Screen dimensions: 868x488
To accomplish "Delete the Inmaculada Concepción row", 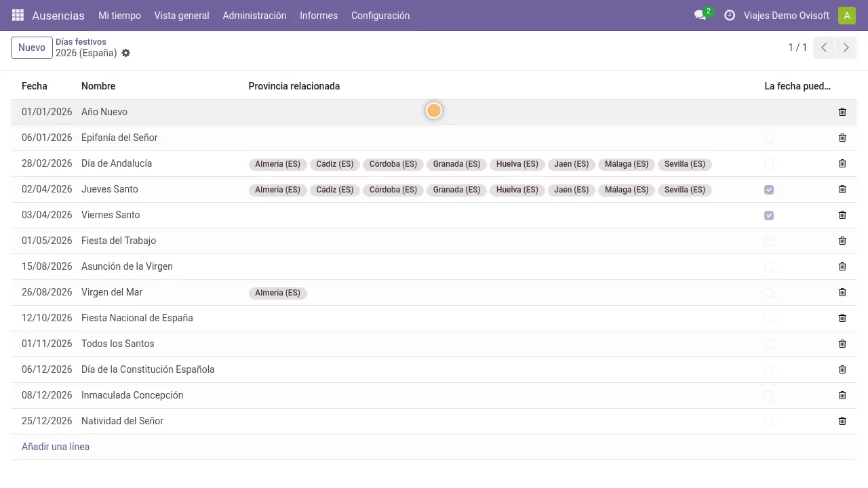I will coord(842,395).
